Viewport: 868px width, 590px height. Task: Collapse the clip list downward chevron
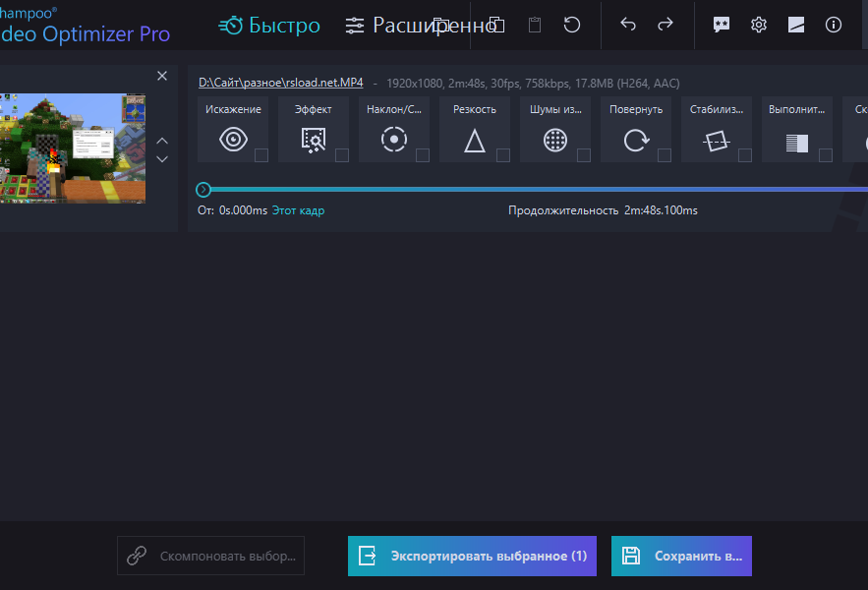click(x=161, y=158)
